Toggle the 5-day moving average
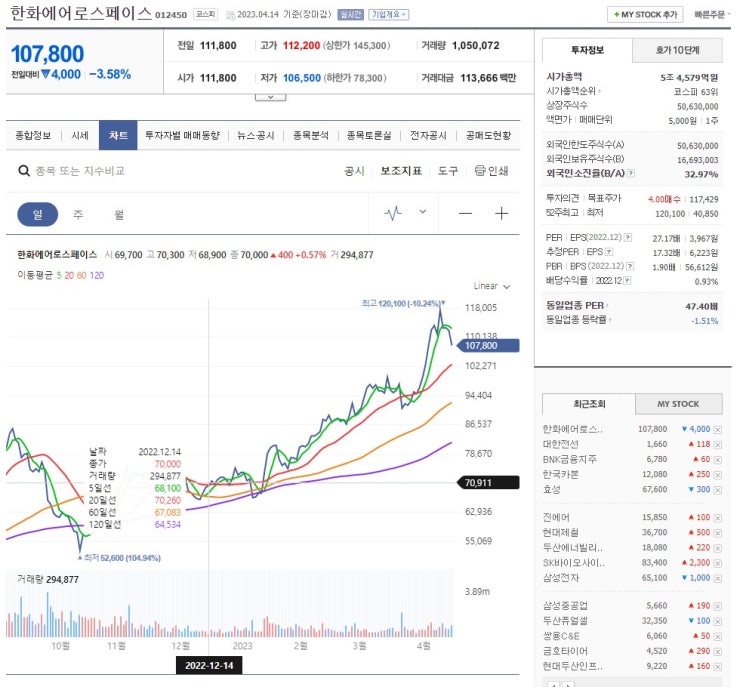 coord(59,275)
